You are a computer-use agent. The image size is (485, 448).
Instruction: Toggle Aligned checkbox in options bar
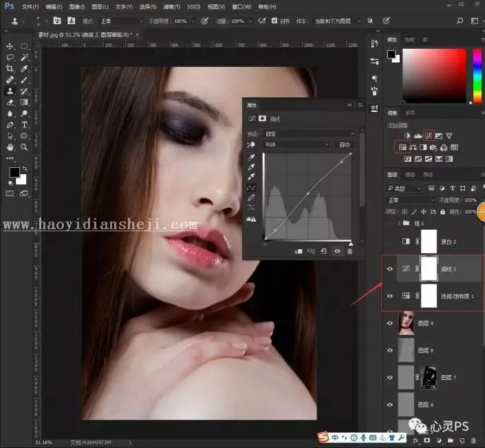(274, 21)
